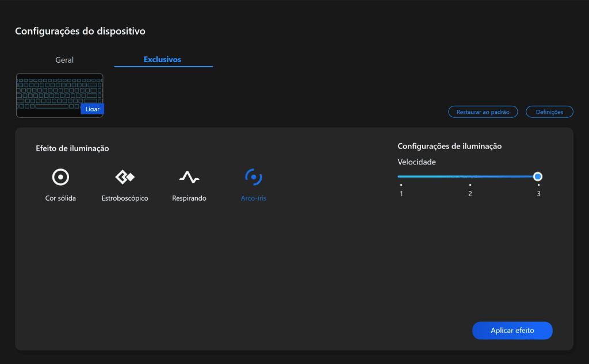
Task: Click the 'Estroboscópico' text label
Action: click(x=125, y=198)
